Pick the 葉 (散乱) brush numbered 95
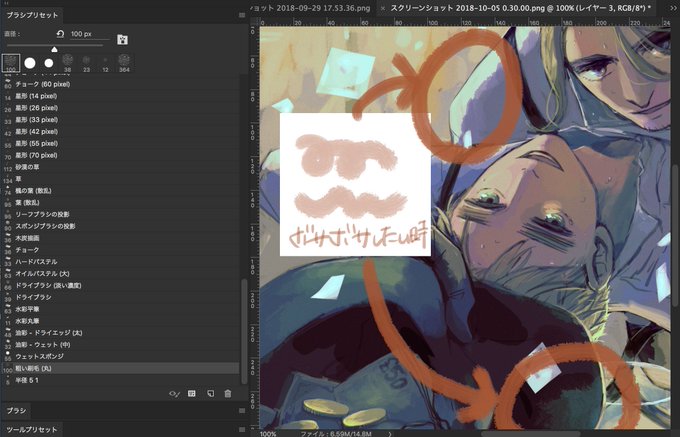This screenshot has height=437, width=680. (x=121, y=202)
